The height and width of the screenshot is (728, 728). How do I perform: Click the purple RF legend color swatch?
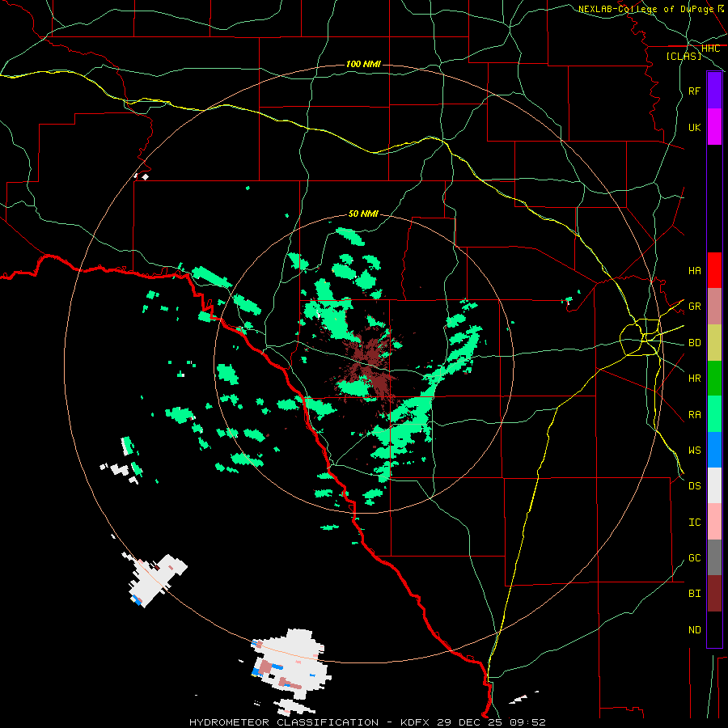714,91
